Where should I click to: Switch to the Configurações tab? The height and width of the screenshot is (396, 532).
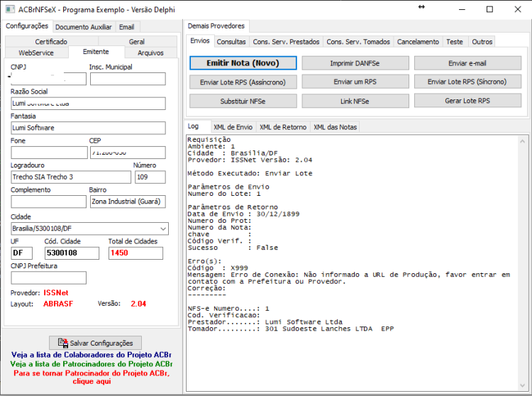tap(27, 26)
